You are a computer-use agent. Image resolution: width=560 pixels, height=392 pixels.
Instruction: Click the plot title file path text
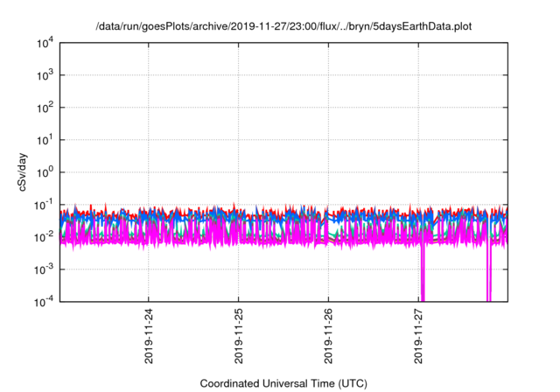pyautogui.click(x=283, y=26)
